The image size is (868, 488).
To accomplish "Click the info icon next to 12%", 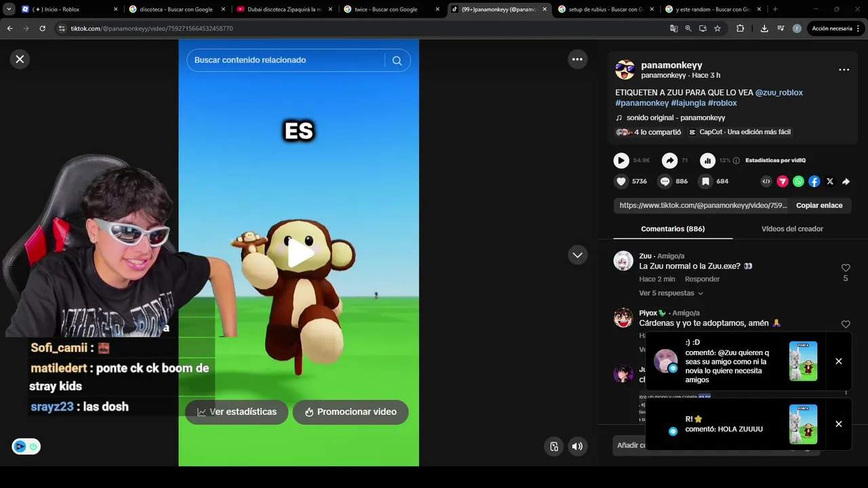I will 736,161.
